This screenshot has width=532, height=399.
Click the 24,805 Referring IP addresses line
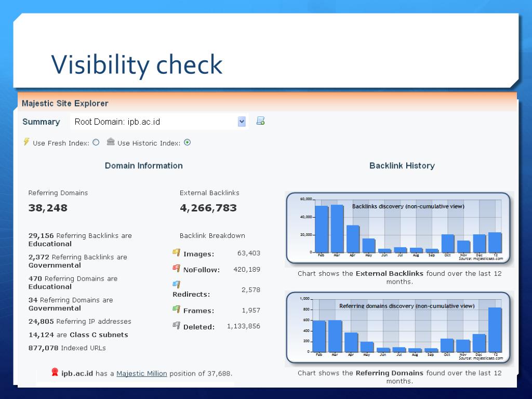tap(79, 321)
